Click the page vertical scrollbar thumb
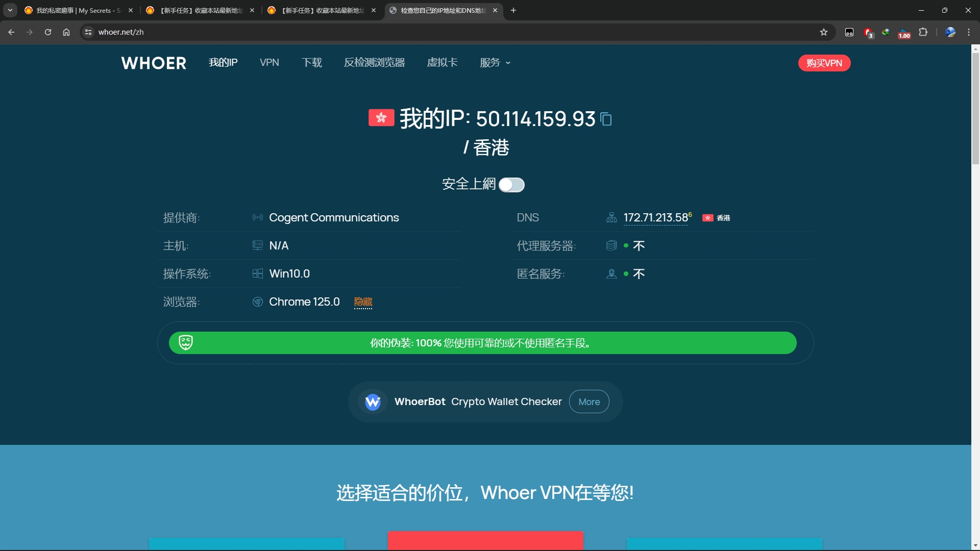980x551 pixels. [975, 108]
